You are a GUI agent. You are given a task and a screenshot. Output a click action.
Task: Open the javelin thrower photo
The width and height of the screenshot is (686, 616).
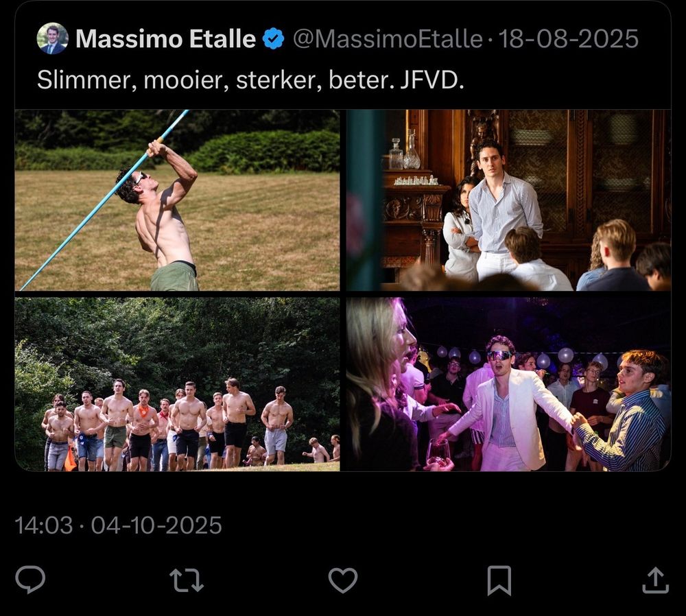tap(177, 200)
